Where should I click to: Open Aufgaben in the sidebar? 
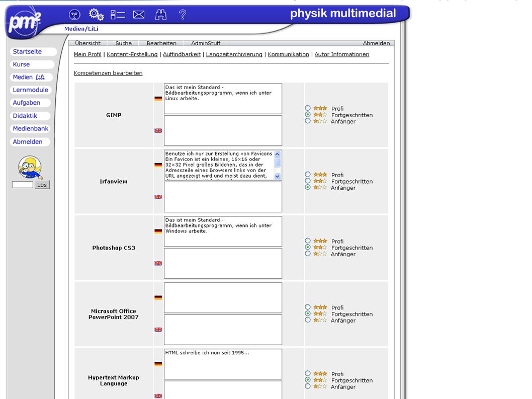tap(30, 103)
